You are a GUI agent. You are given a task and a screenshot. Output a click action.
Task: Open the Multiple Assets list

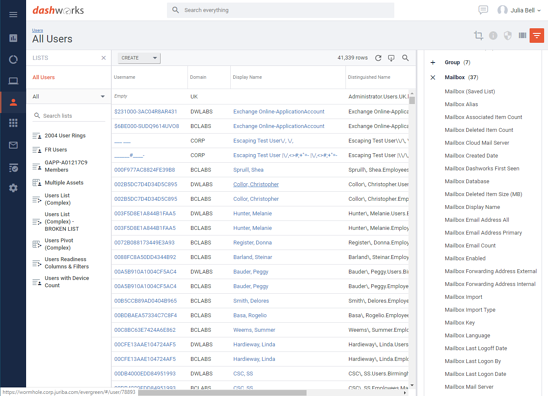click(x=64, y=182)
